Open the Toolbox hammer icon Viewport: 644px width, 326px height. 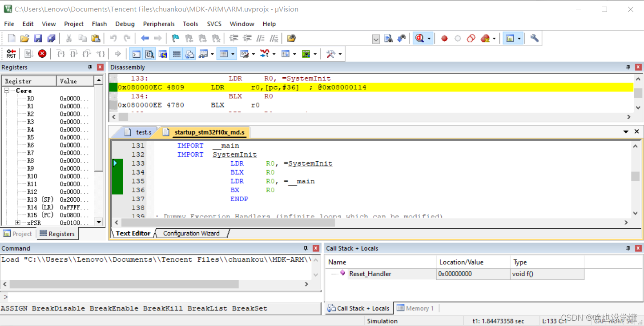(330, 54)
